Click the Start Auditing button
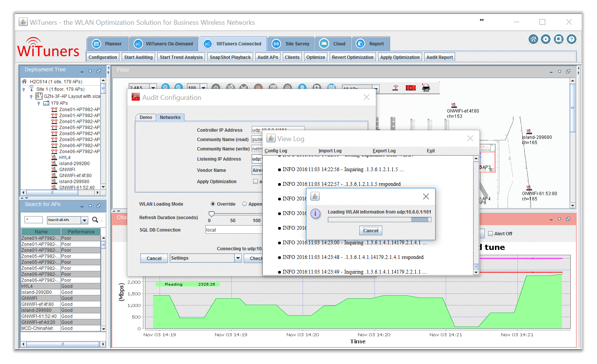The height and width of the screenshot is (364, 597). coord(138,57)
